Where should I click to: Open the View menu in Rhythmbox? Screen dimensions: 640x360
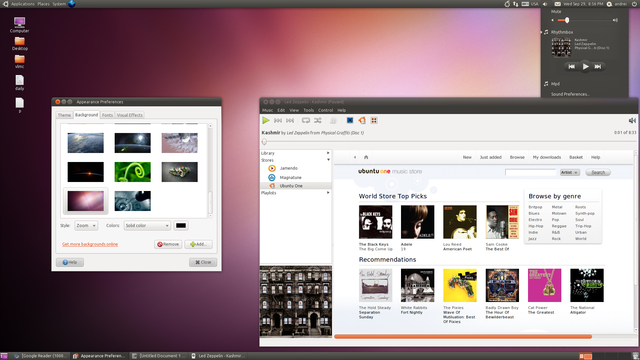coord(294,110)
